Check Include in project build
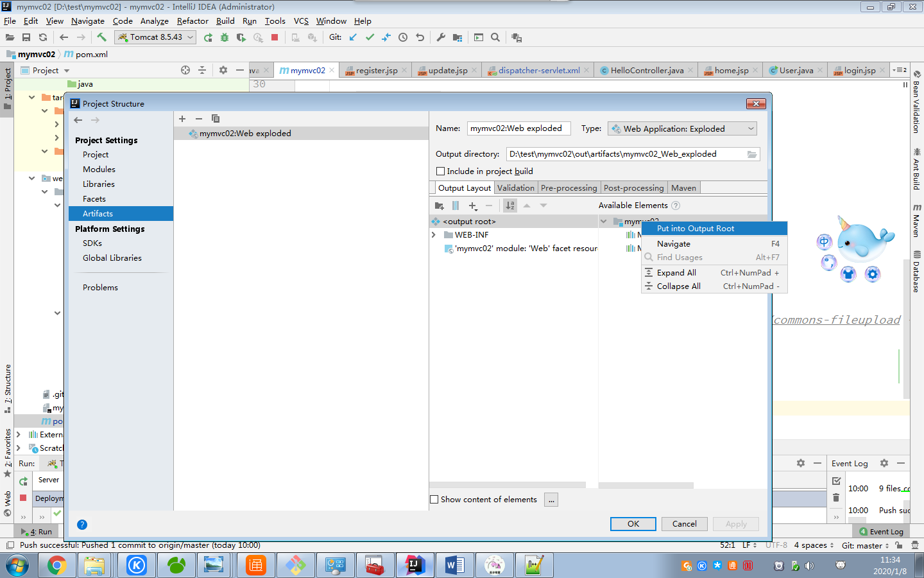Screen dimensions: 924x578 pos(441,171)
